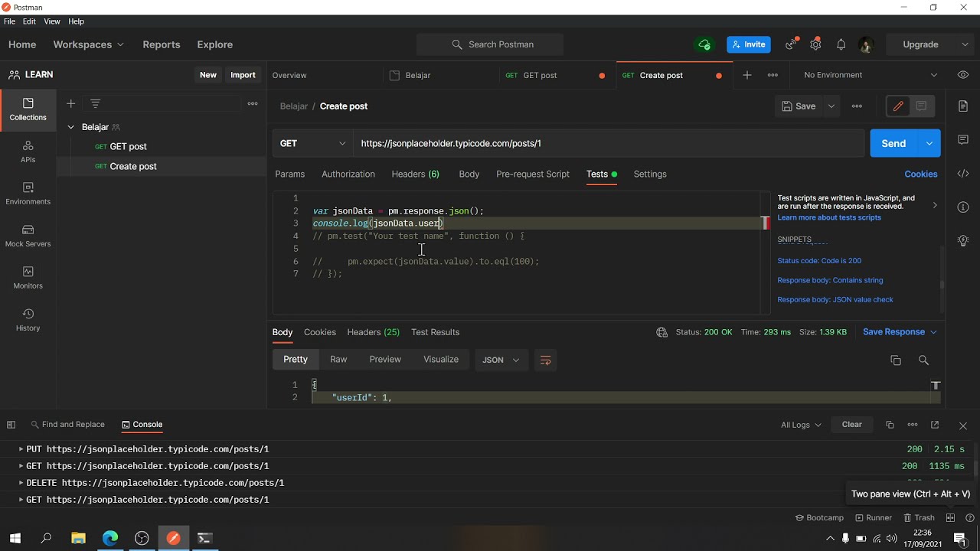Click the Invite button
Image resolution: width=980 pixels, height=551 pixels.
(x=749, y=44)
